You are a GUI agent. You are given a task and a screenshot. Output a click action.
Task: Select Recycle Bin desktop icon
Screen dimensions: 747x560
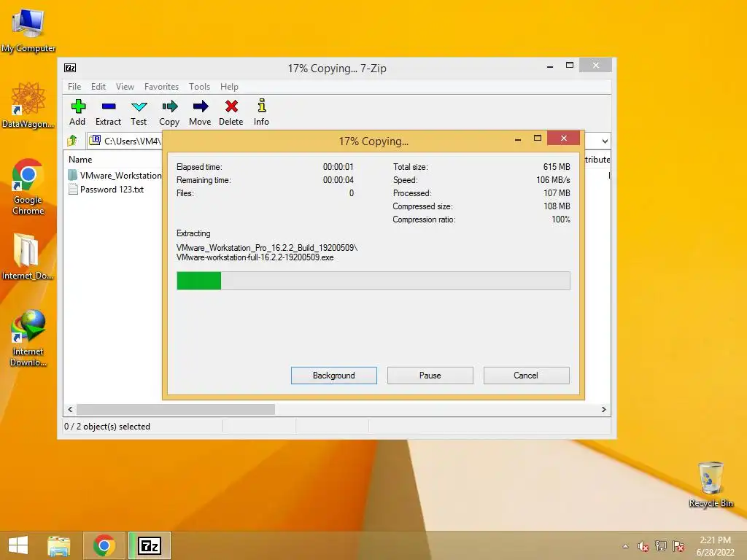pos(711,484)
